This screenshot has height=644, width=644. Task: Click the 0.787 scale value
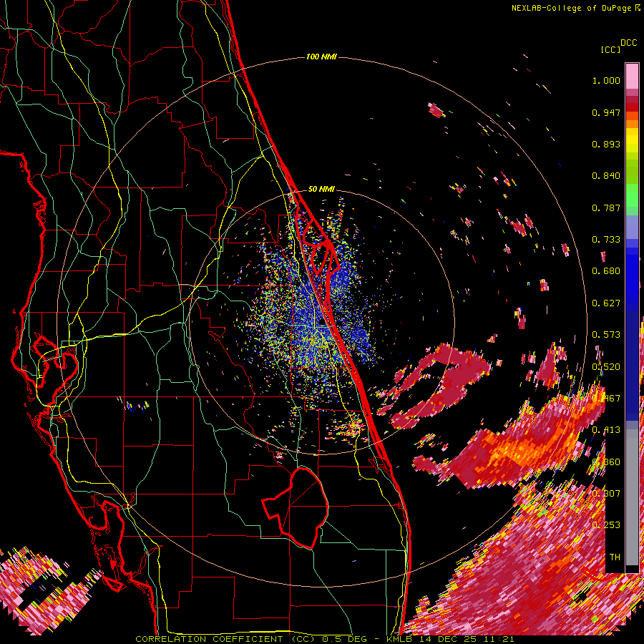point(606,208)
